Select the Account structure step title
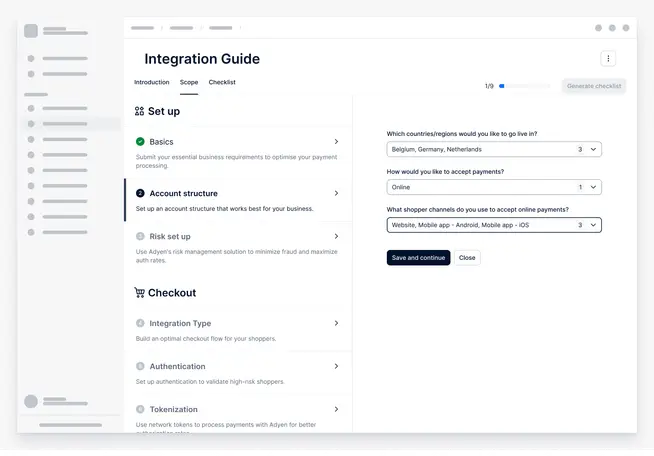Screen dimensions: 654x456 pos(184,193)
